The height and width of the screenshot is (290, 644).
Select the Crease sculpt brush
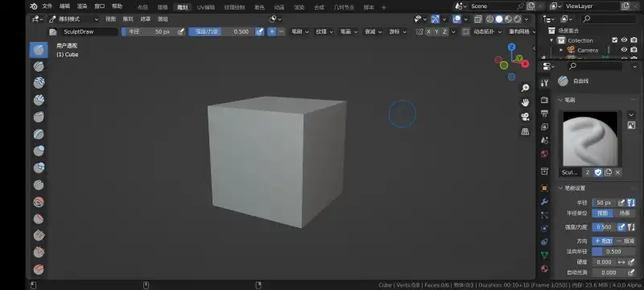pos(39,184)
